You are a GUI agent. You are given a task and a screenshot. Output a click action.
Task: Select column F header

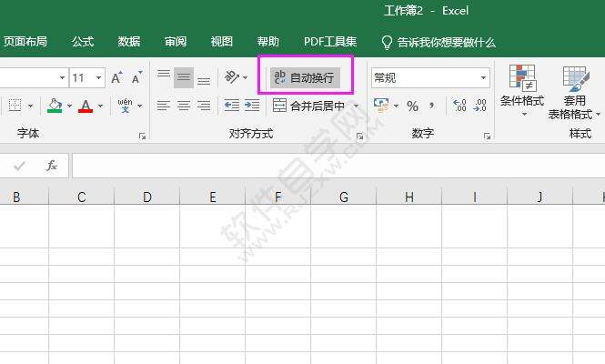[277, 197]
